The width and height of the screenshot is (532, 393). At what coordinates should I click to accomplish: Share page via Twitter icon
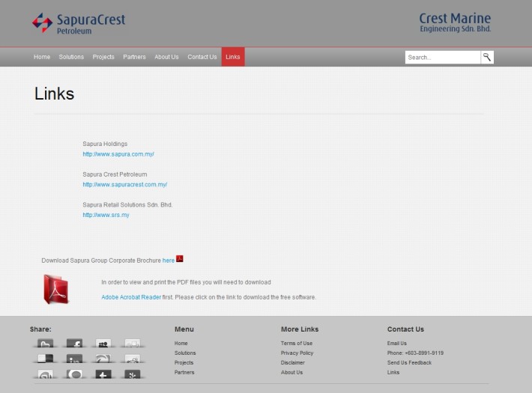tap(46, 344)
